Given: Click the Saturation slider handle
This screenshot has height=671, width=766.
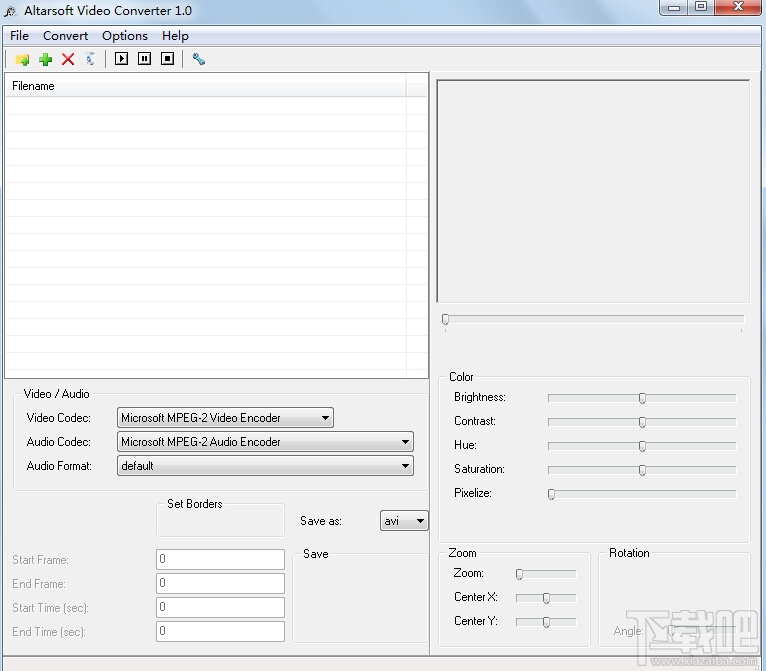Looking at the screenshot, I should pos(642,470).
